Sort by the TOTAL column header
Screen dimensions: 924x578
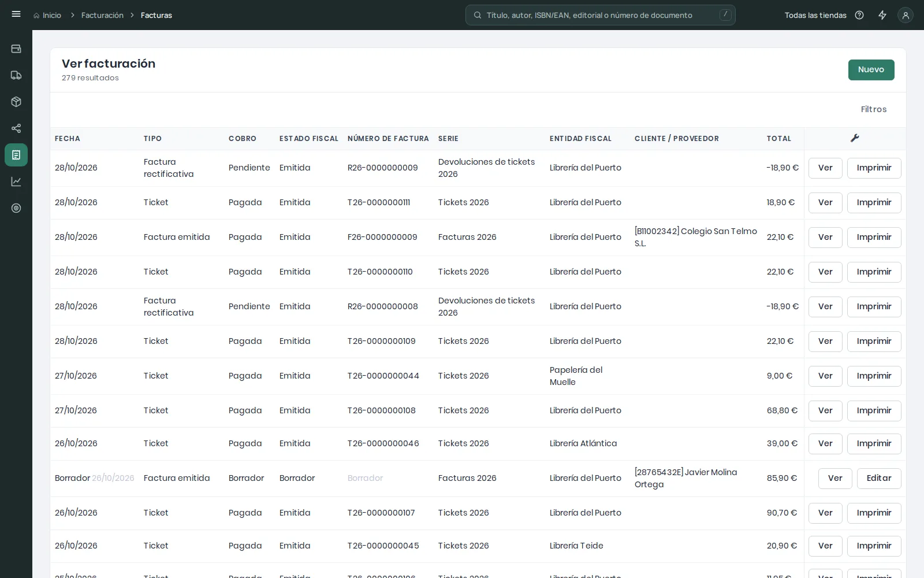(x=779, y=139)
